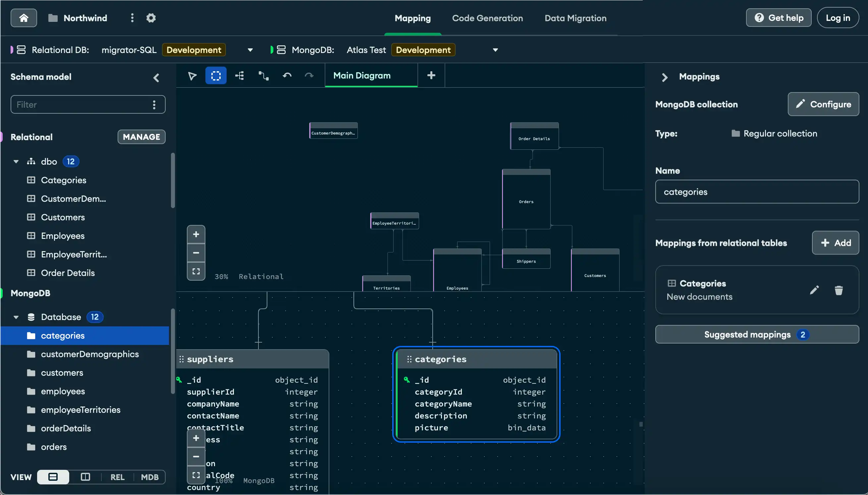This screenshot has height=495, width=868.
Task: Expand the dbo schema node
Action: click(x=16, y=161)
